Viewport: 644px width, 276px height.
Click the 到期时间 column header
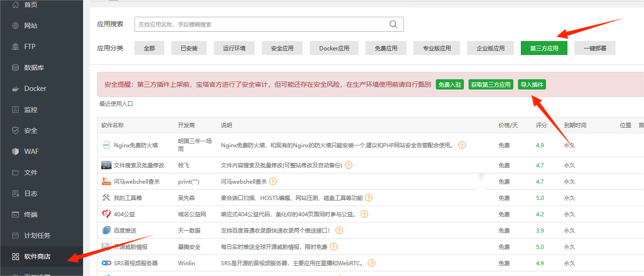(575, 125)
